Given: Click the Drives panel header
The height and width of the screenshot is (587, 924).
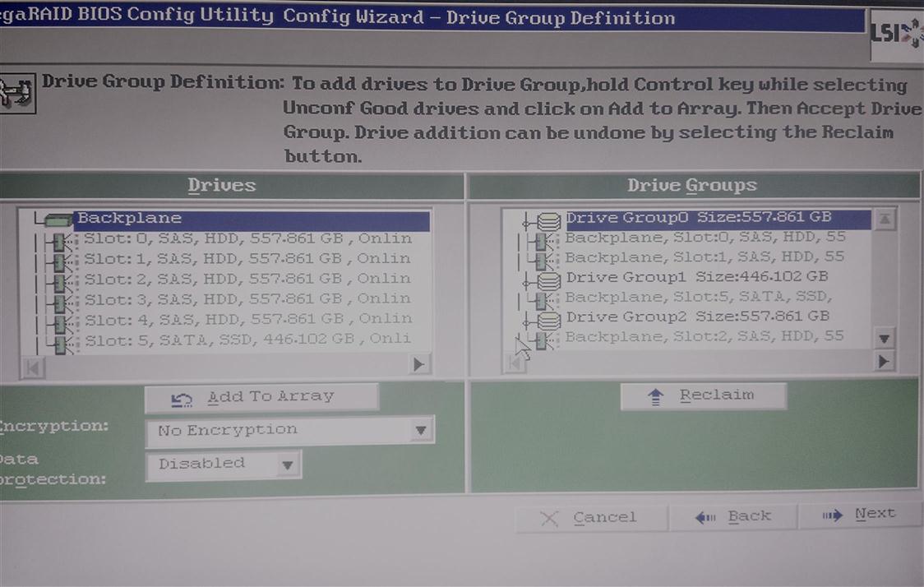Looking at the screenshot, I should pos(231,187).
